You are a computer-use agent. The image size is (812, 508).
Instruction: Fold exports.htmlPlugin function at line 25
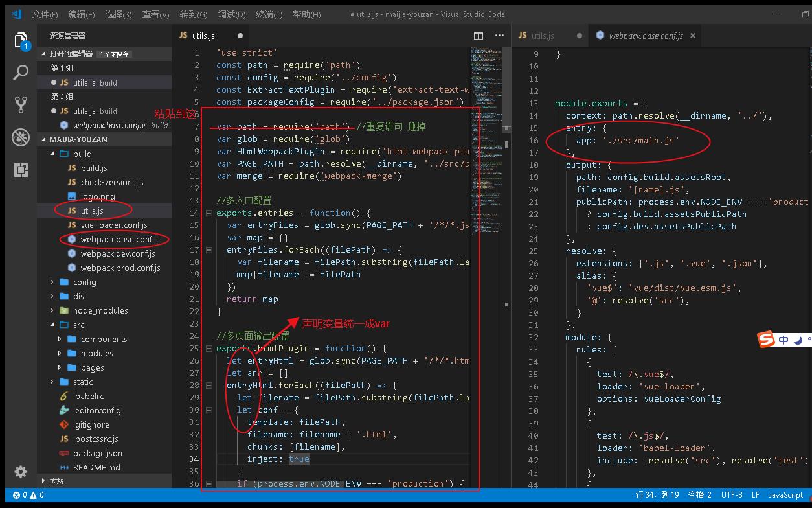[x=209, y=349]
